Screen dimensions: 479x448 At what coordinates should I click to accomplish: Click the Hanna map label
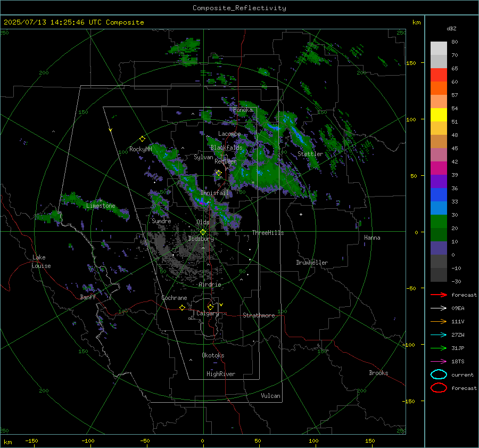[372, 238]
